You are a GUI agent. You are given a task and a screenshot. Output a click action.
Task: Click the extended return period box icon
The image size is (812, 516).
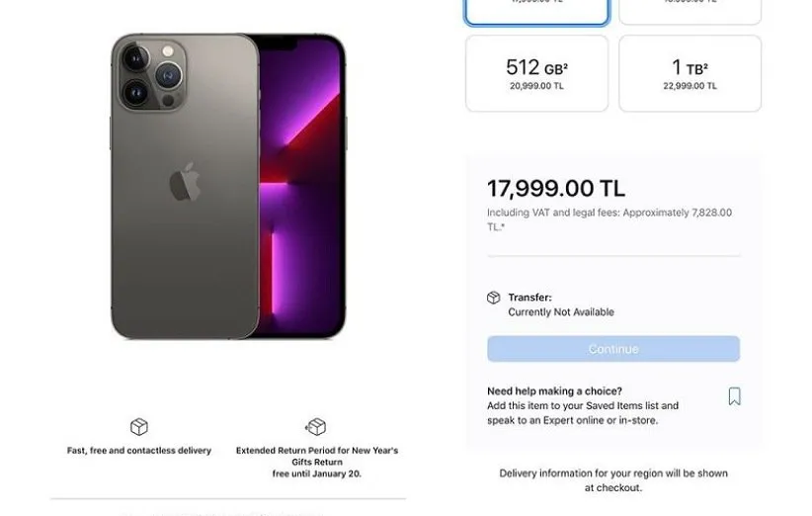point(316,427)
